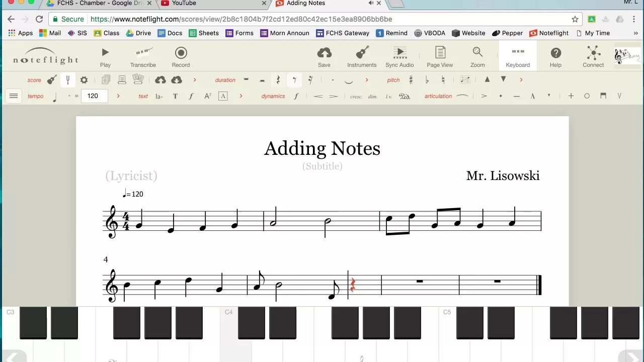Open the Instruments panel

point(362,57)
